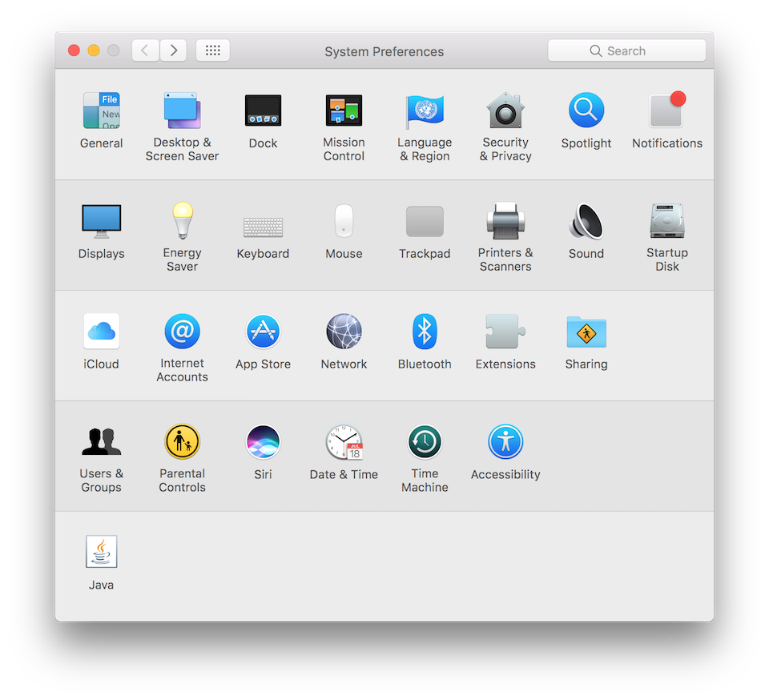The width and height of the screenshot is (769, 700).
Task: Show all preference panes grid view
Action: point(212,50)
